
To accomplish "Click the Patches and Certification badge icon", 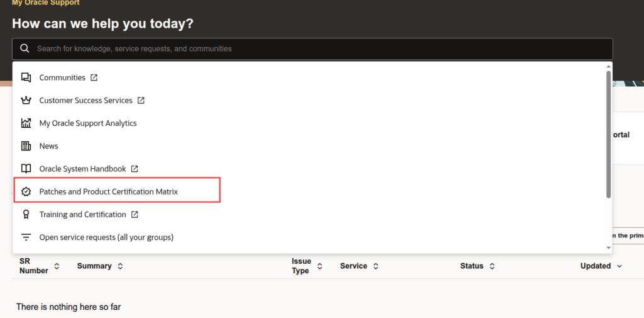I will pyautogui.click(x=26, y=191).
